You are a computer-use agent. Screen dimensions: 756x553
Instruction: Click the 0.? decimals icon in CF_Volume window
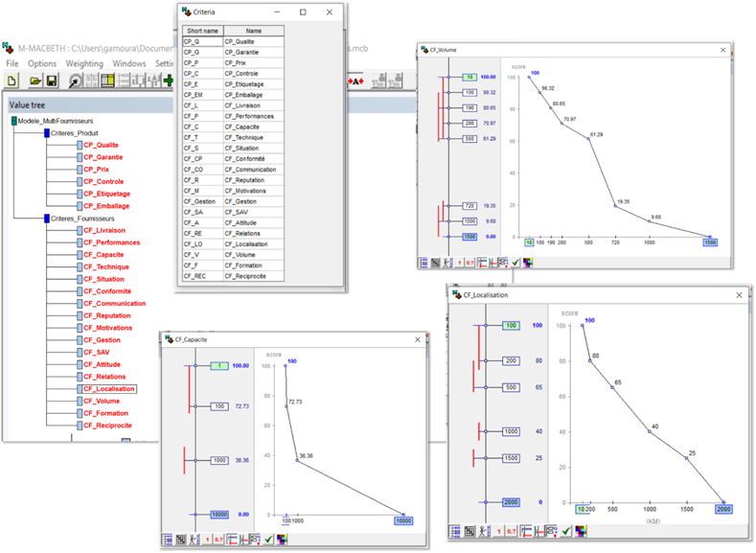coord(470,263)
